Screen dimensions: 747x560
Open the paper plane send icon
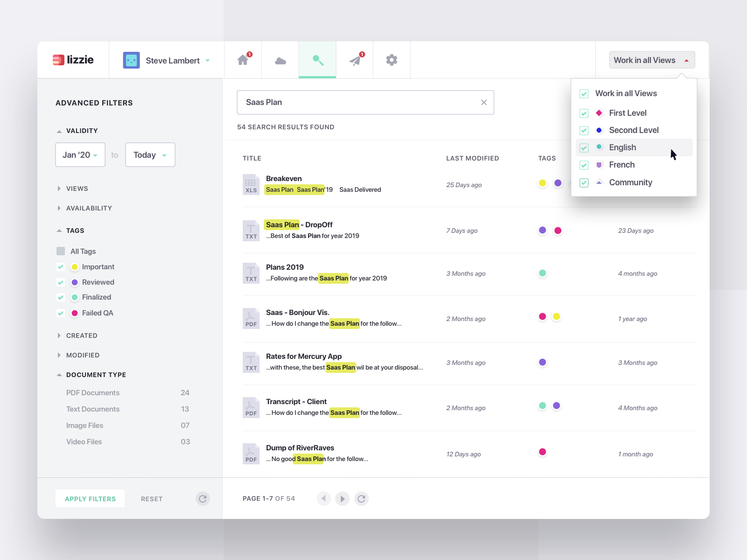(x=354, y=60)
